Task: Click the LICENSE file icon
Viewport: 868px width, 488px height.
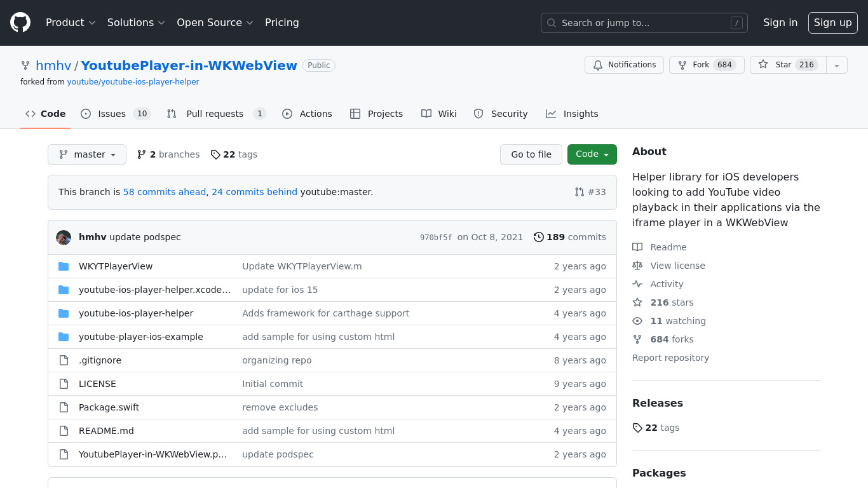Action: (x=64, y=384)
